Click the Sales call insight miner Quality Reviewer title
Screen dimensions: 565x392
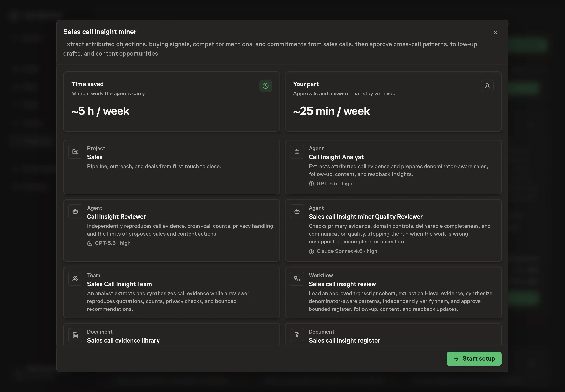(x=366, y=217)
